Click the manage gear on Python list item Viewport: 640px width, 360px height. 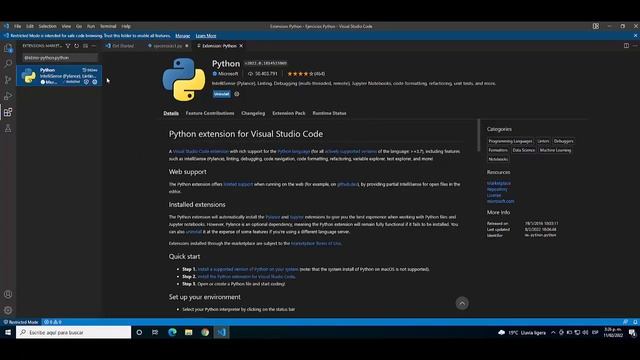point(95,82)
